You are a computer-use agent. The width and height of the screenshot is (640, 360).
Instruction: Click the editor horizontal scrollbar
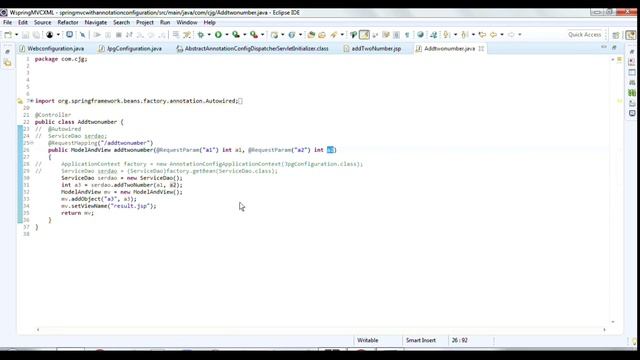[x=321, y=329]
